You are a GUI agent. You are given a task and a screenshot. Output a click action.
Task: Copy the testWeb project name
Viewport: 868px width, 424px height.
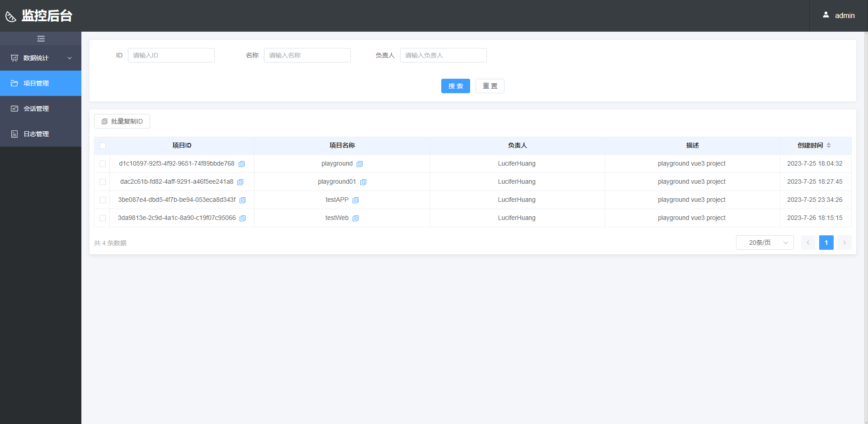point(355,218)
